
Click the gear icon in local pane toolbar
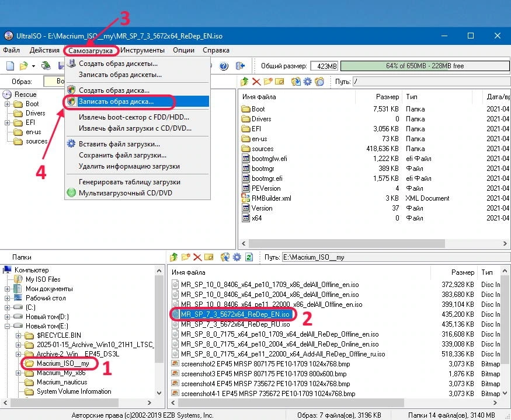pos(237,257)
